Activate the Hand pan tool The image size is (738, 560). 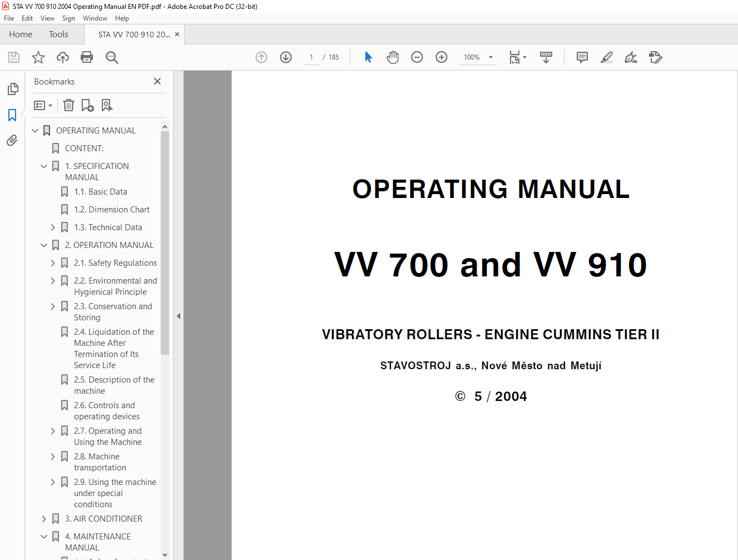click(x=393, y=57)
